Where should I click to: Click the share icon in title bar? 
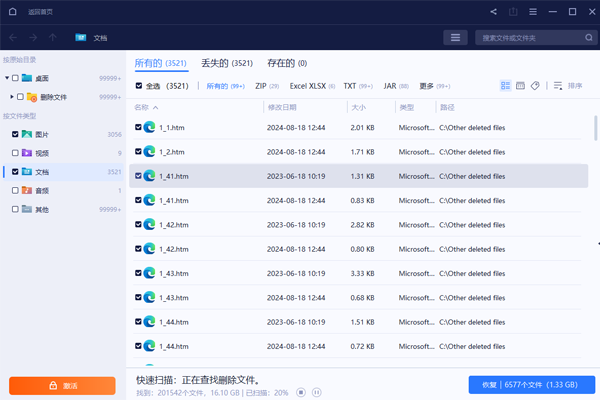[494, 12]
